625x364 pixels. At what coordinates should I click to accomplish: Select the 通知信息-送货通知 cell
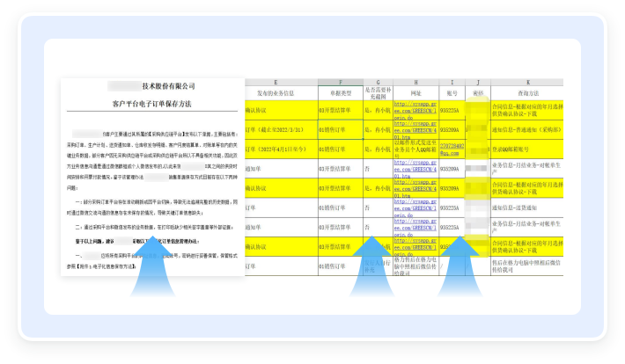[521, 207]
